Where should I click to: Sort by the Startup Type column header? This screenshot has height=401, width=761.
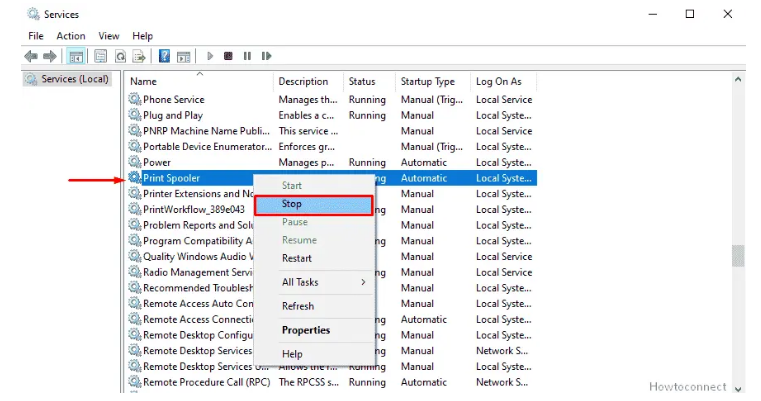tap(433, 82)
